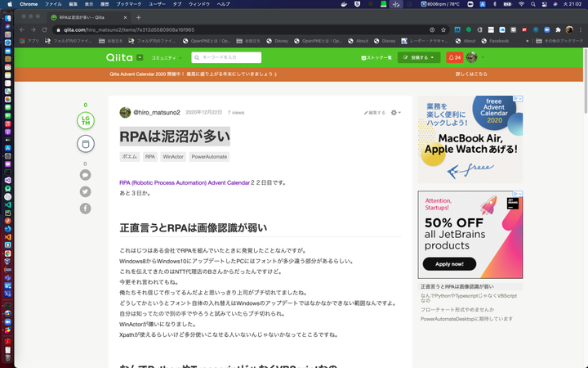Open the ブックマーク menu in the macOS menu bar
The width and height of the screenshot is (588, 368).
(x=128, y=4)
